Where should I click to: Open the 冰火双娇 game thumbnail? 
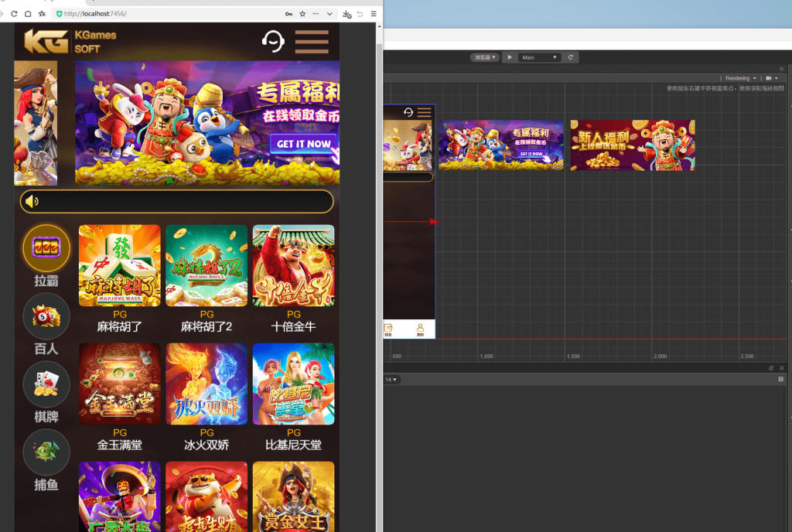click(x=207, y=384)
